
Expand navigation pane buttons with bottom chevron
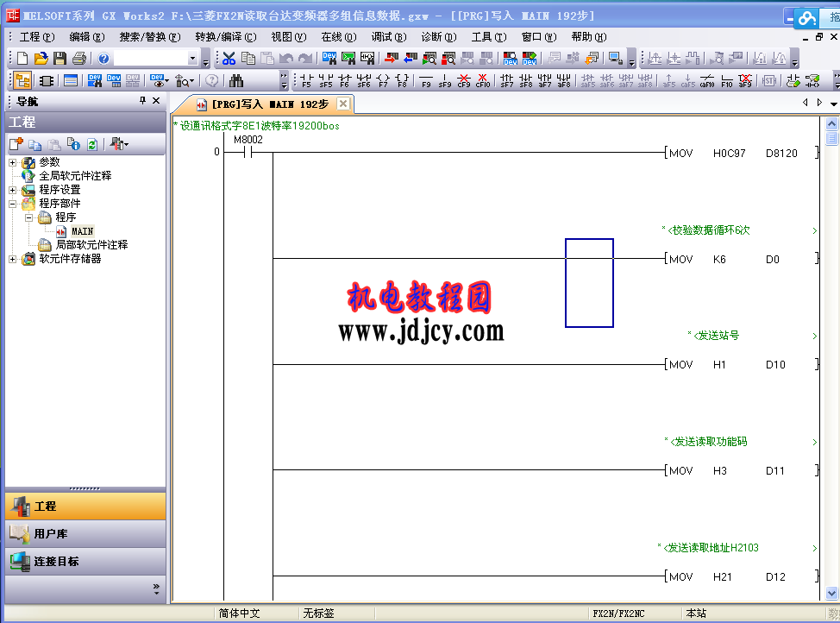pyautogui.click(x=156, y=588)
